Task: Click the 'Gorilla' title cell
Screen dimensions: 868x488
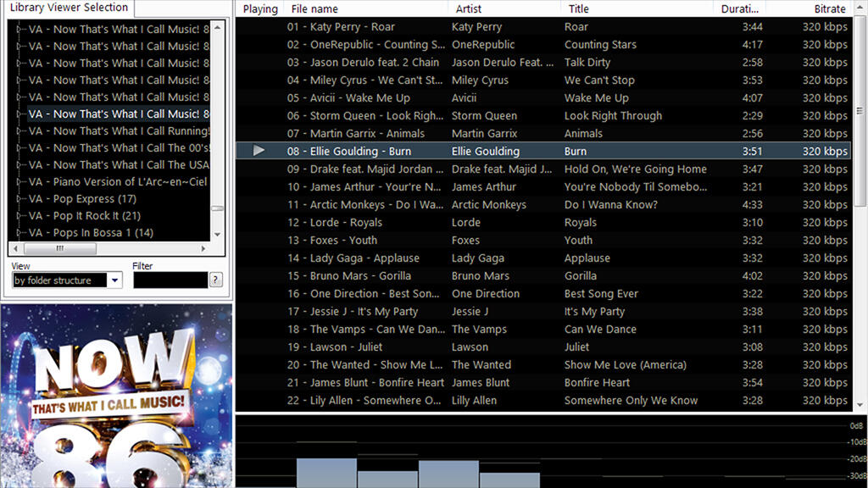Action: point(580,275)
